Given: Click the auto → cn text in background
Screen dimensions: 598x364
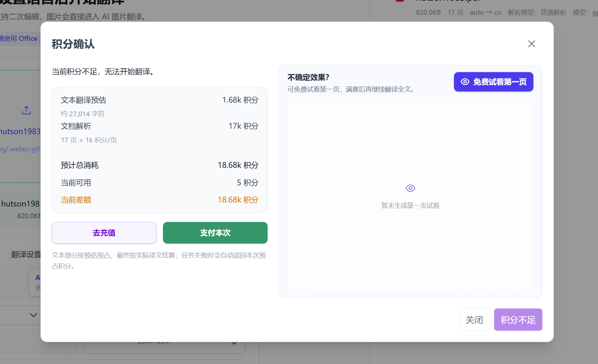Looking at the screenshot, I should pyautogui.click(x=485, y=13).
